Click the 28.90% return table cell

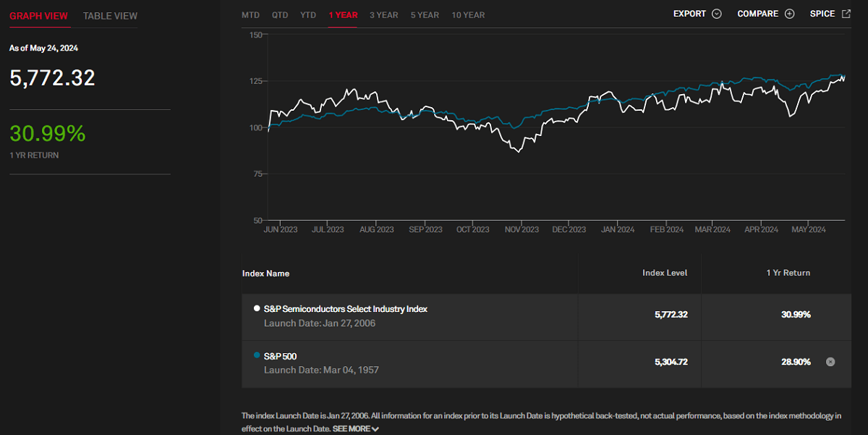pos(796,362)
